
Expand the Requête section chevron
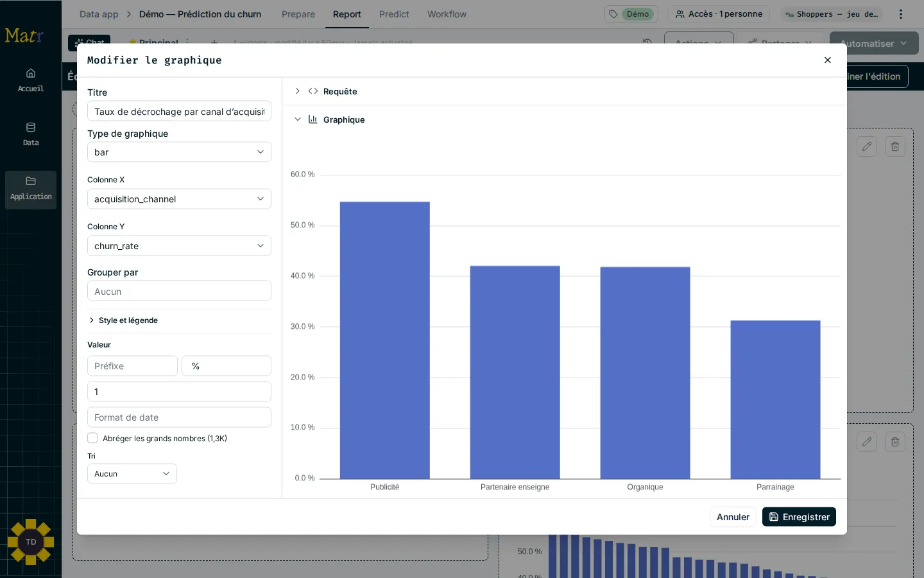297,91
